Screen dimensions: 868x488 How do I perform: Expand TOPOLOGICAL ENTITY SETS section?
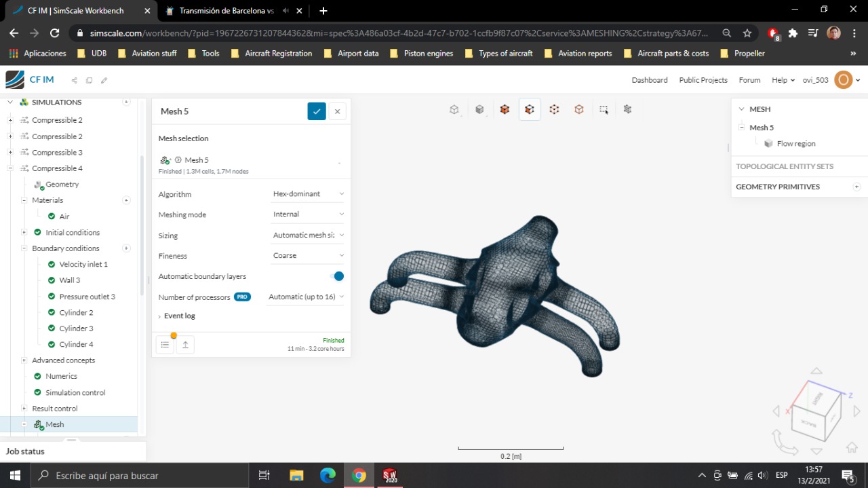(x=785, y=166)
